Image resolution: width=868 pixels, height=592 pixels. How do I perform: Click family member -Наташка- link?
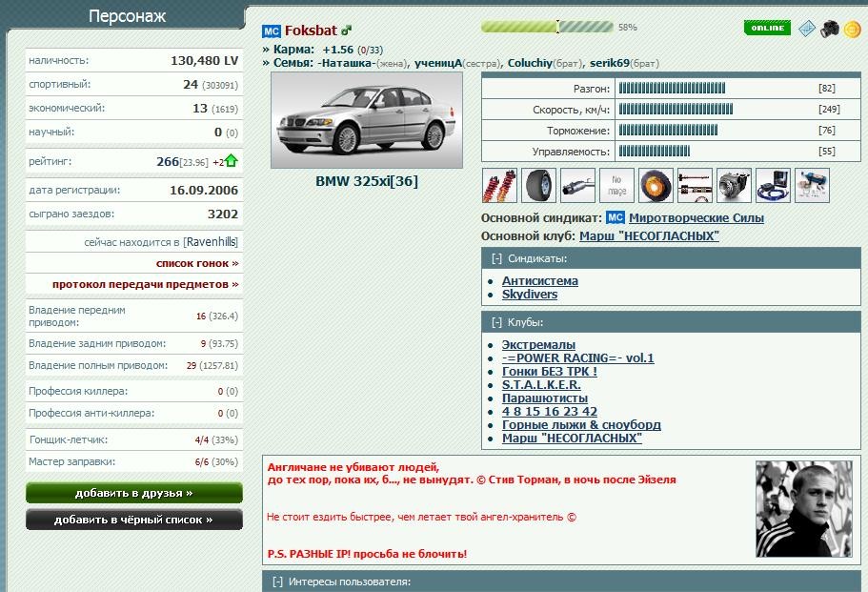click(346, 63)
